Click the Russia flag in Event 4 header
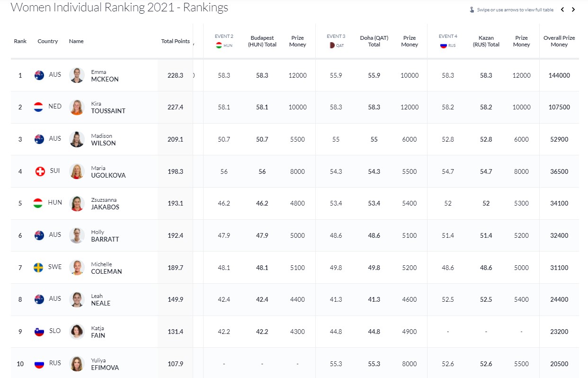This screenshot has height=378, width=588. click(x=443, y=45)
